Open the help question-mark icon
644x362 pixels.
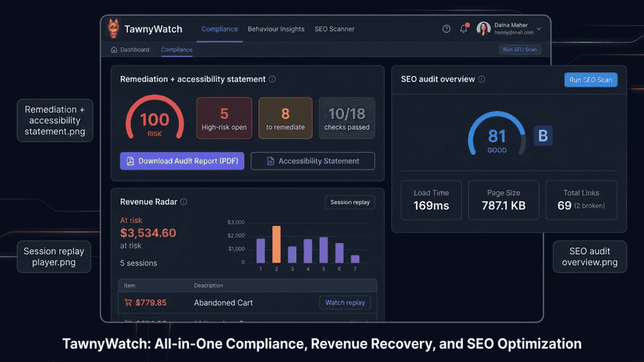pyautogui.click(x=446, y=29)
